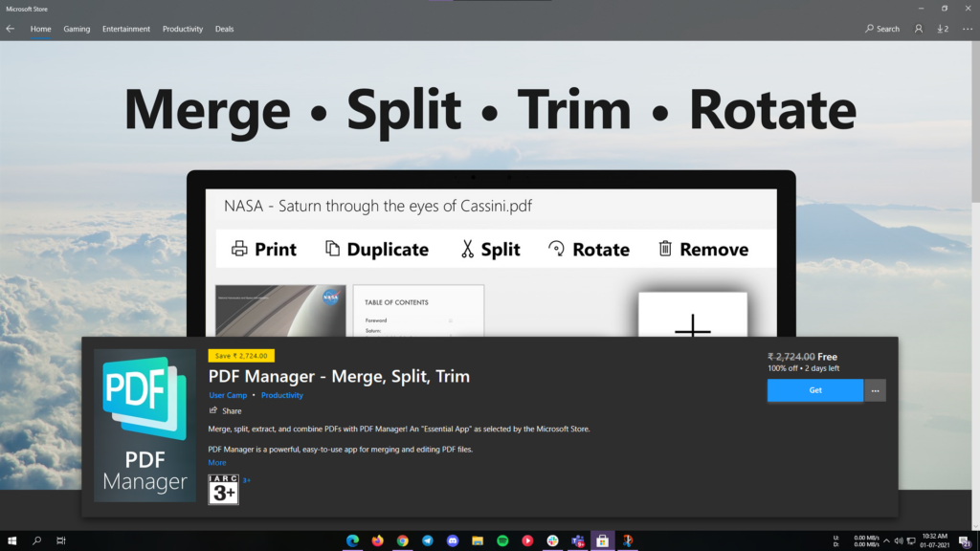Open the User Camp publisher link
980x551 pixels.
[228, 394]
